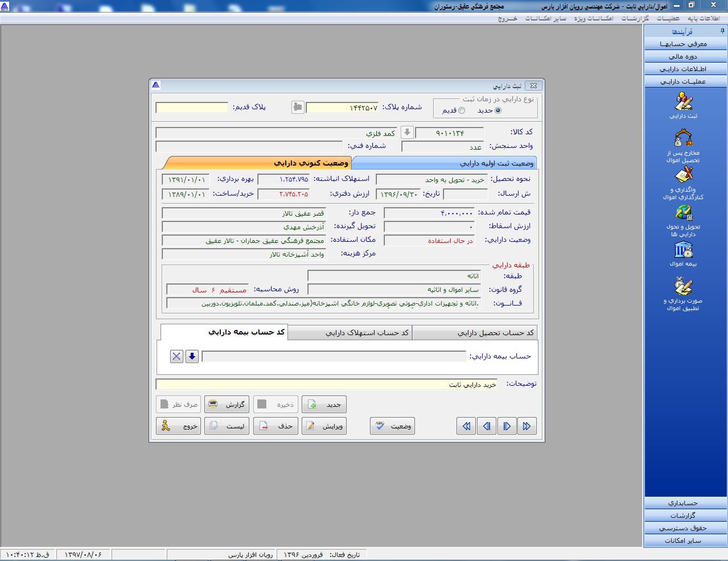Click the توضیحات description field
This screenshot has width=728, height=561.
327,385
